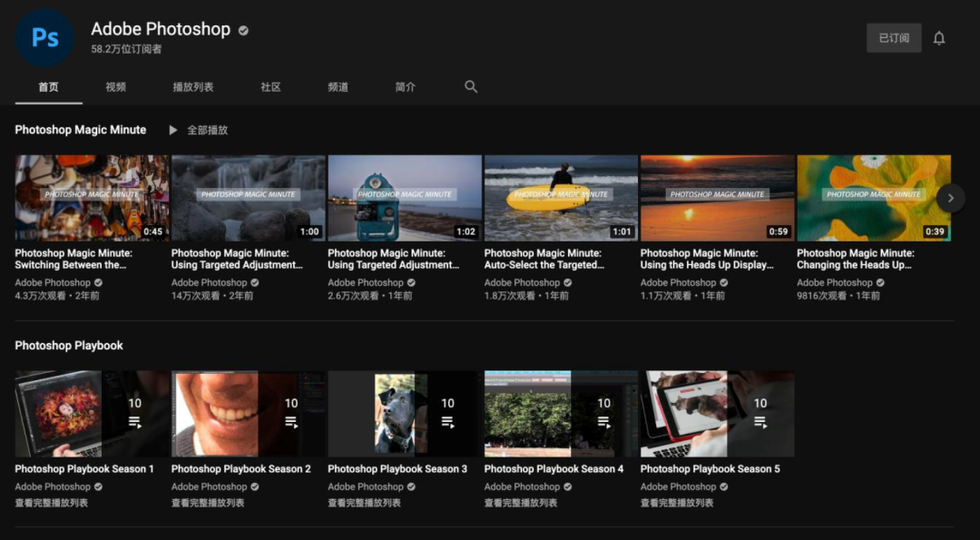
Task: Open Photoshop Playbook Season 2 title
Action: pyautogui.click(x=240, y=468)
